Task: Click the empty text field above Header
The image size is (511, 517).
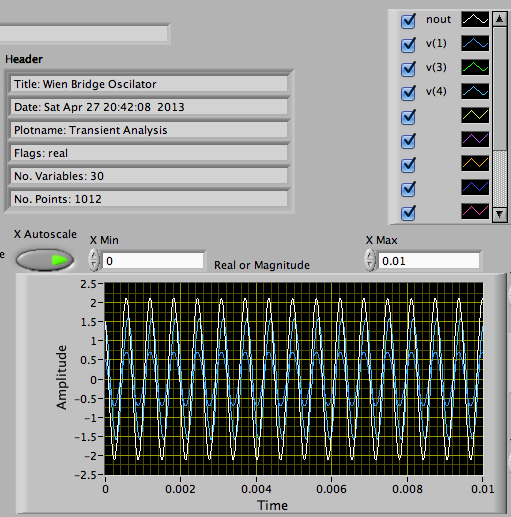Action: [x=83, y=34]
